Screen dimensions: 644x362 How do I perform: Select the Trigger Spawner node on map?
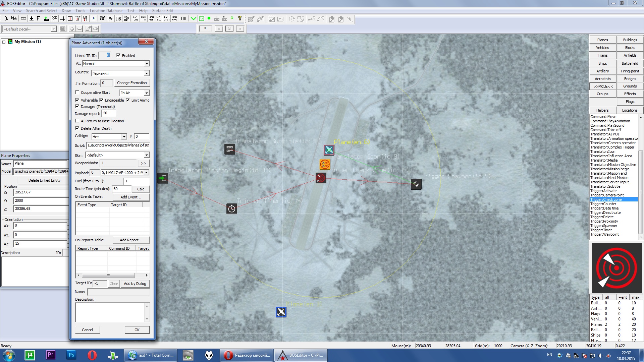point(416,184)
